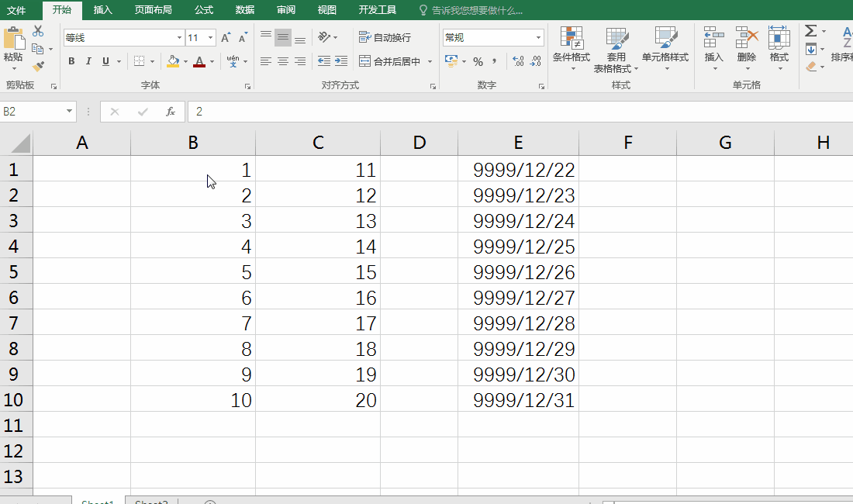Click the AutoSum sigma icon
This screenshot has height=504, width=853.
[810, 31]
